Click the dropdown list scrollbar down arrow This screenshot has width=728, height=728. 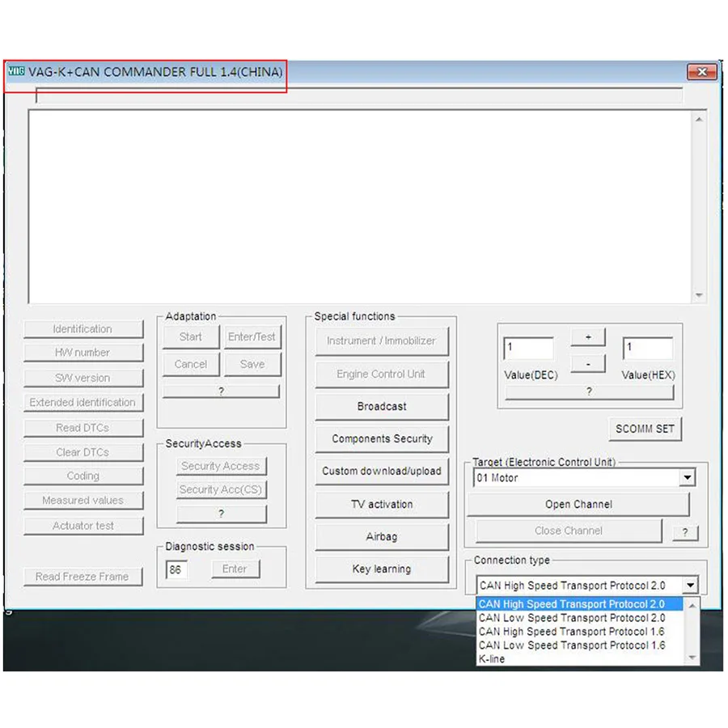click(692, 658)
